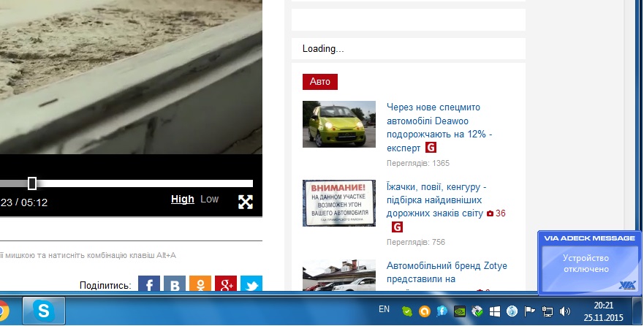The height and width of the screenshot is (326, 644).
Task: Share the video on Twitter
Action: tap(251, 285)
